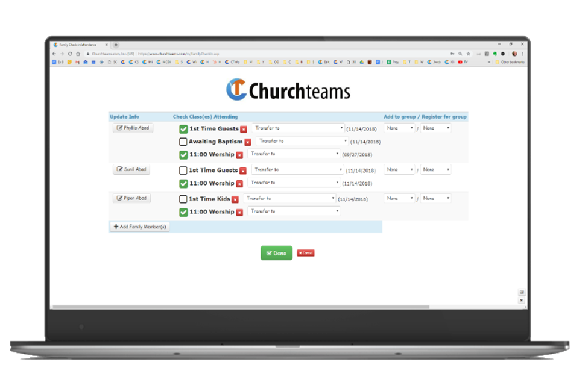
Task: Open Transfer to dropdown for Awaiting Baptism
Action: [302, 141]
